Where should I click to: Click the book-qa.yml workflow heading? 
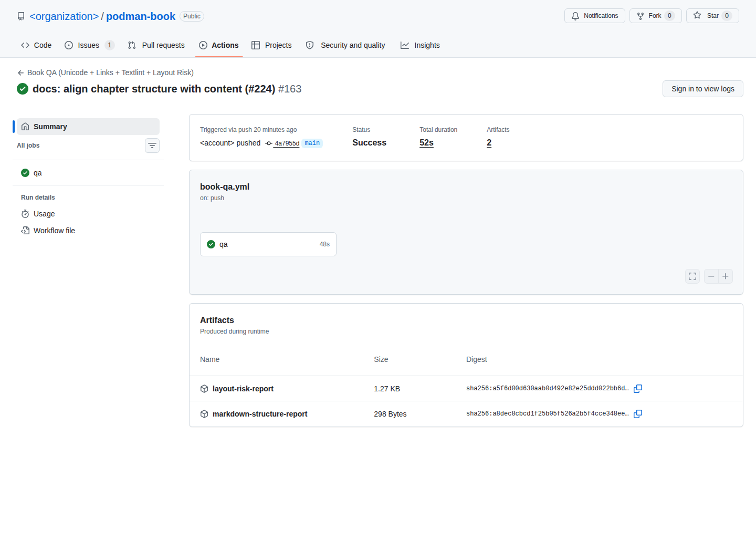pos(225,186)
